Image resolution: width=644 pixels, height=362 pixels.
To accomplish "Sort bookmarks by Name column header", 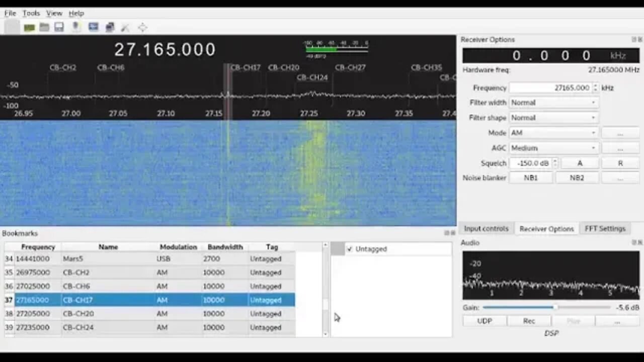I will pyautogui.click(x=108, y=247).
